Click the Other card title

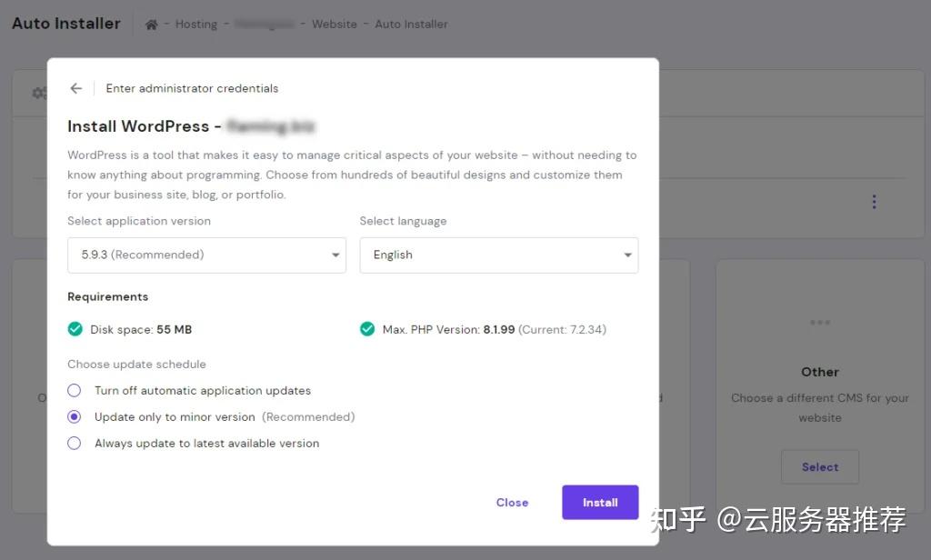[x=820, y=373]
